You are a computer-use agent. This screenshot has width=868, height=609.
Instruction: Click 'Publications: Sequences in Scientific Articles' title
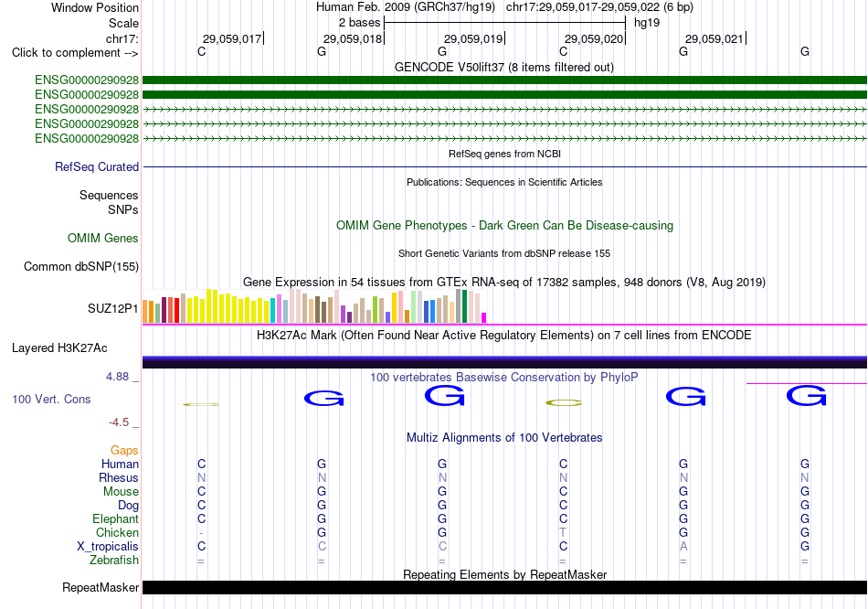pos(504,182)
